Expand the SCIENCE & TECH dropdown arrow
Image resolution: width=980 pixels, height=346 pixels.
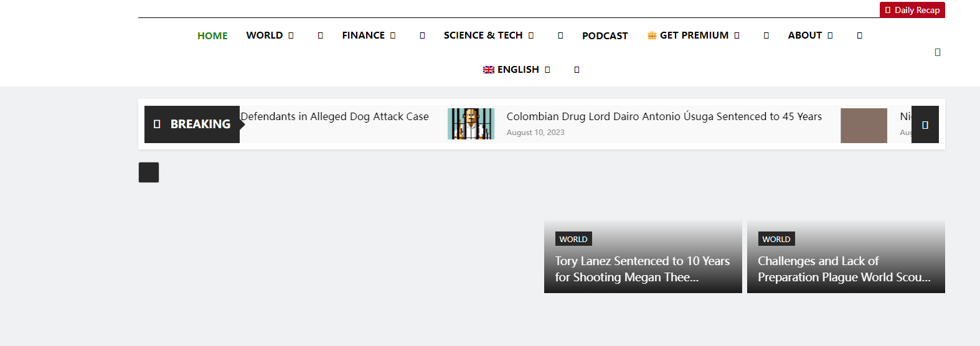[x=531, y=35]
